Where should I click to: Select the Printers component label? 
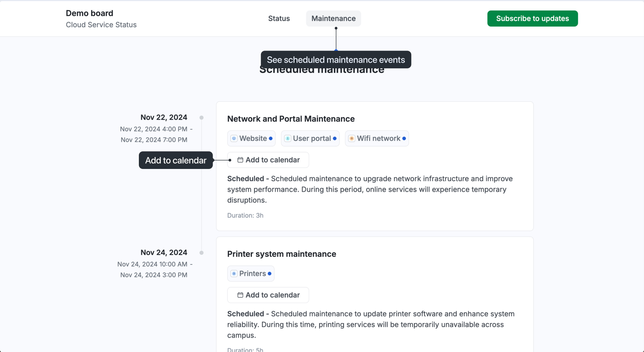[253, 274]
